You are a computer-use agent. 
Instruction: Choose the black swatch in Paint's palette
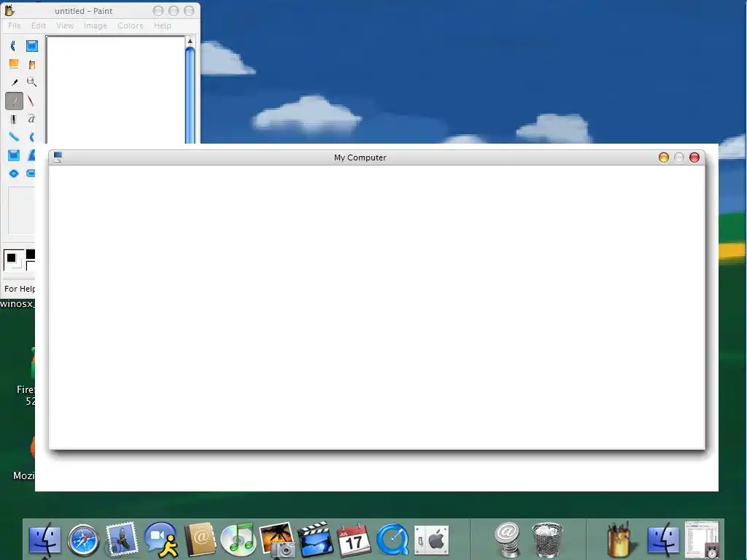(31, 254)
